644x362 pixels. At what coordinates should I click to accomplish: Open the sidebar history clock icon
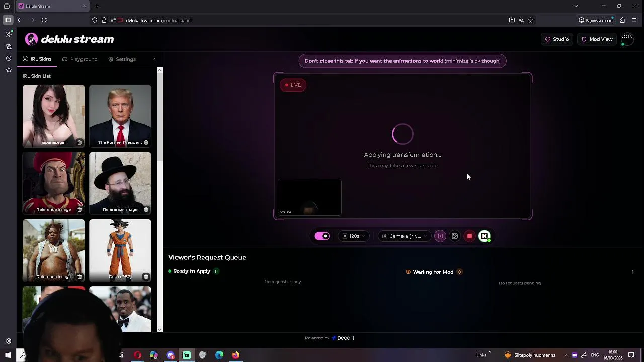pyautogui.click(x=9, y=58)
